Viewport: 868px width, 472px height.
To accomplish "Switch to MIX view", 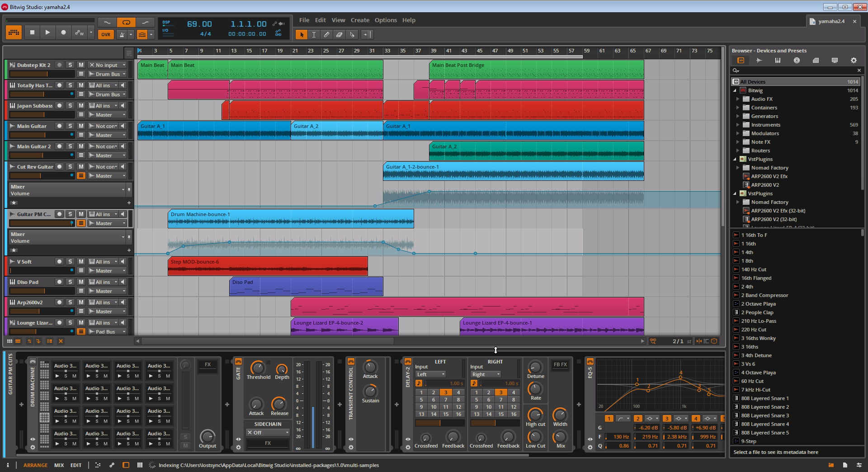I will tap(59, 465).
